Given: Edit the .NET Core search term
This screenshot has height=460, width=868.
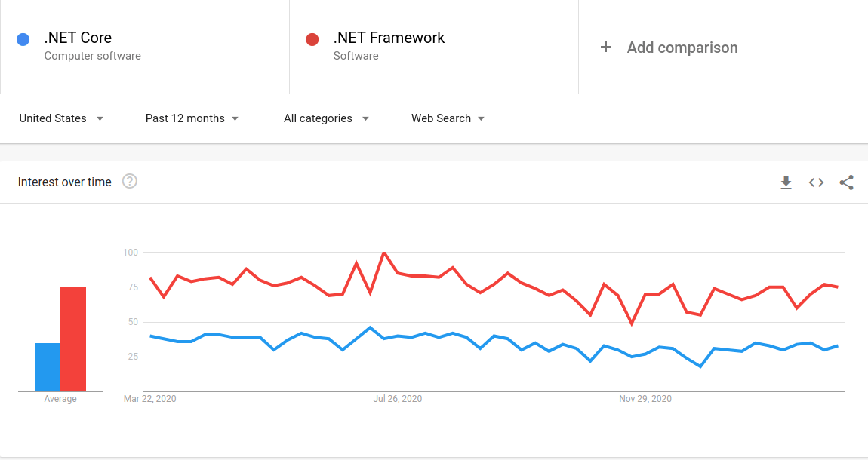Looking at the screenshot, I should 78,38.
